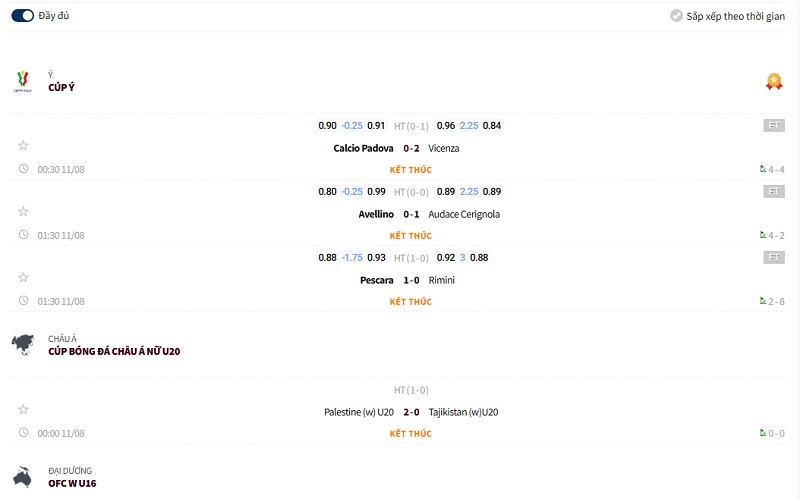The image size is (800, 500).
Task: Click the Asia continent map icon
Action: coord(23,345)
